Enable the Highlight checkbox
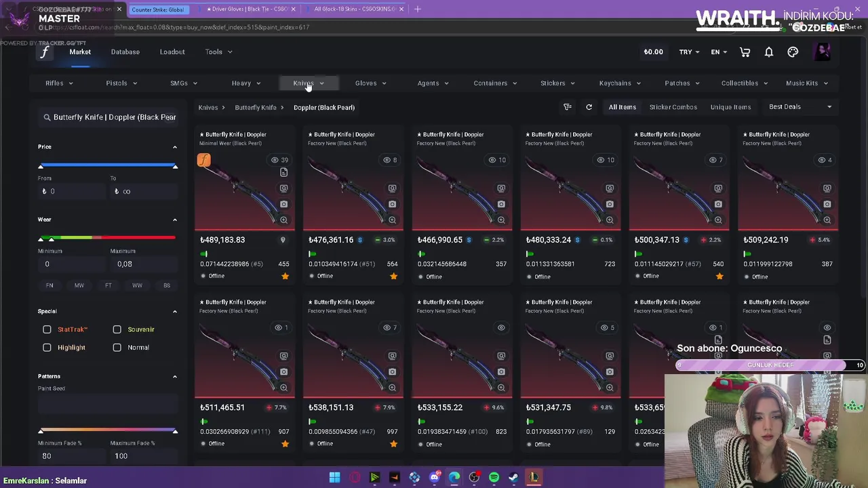 (47, 348)
